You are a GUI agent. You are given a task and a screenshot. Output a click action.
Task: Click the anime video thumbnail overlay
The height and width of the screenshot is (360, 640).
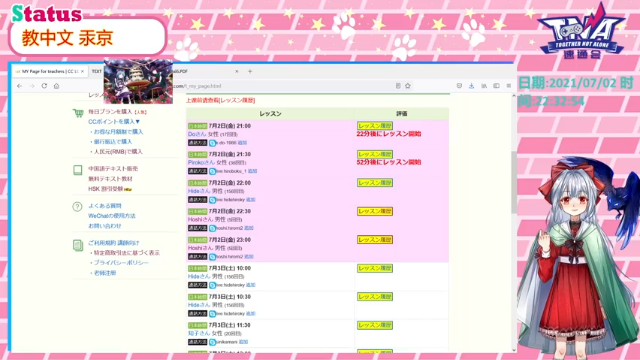[x=138, y=81]
